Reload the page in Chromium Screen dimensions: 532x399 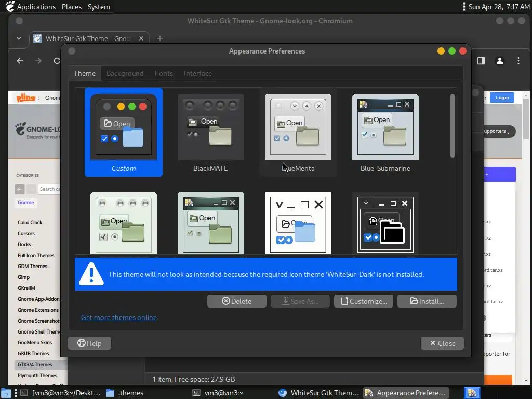pyautogui.click(x=57, y=61)
